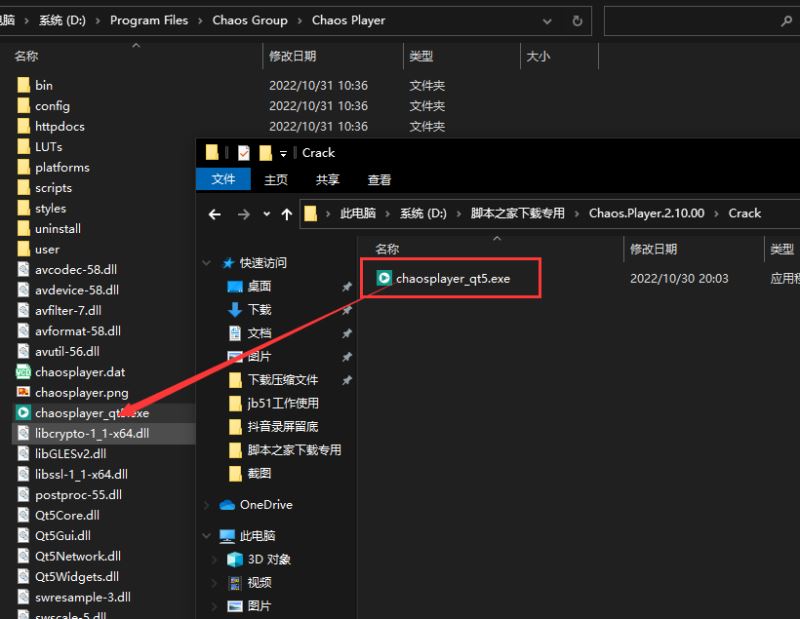
Task: Open Desktop (桌面) in quick access
Action: (x=259, y=286)
